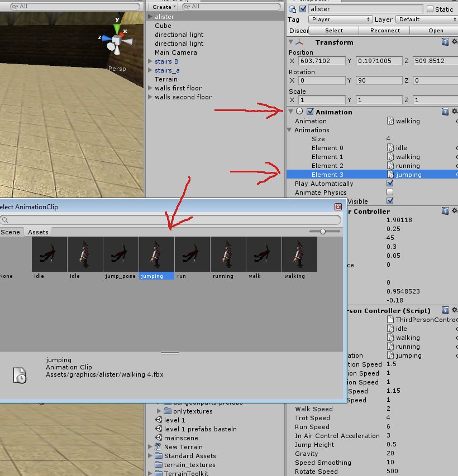This screenshot has height=476, width=458.
Task: Click the prefab cube icon beside alister name
Action: (292, 9)
